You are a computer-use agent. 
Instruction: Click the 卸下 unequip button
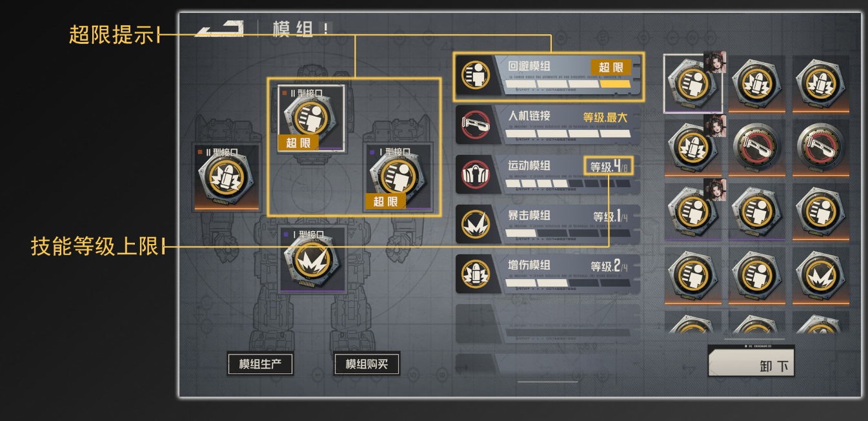point(752,362)
